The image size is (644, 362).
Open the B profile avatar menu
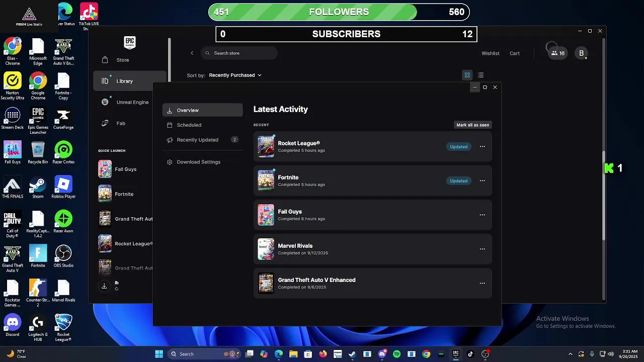point(581,53)
